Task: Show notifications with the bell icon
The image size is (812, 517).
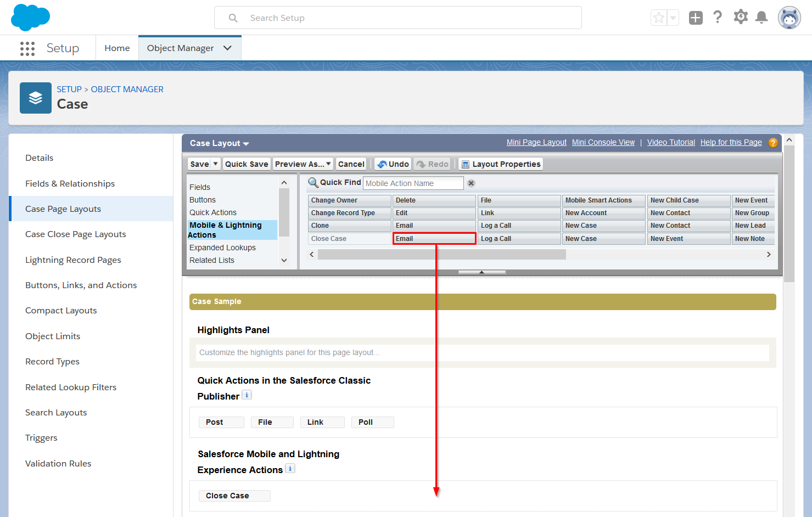Action: pos(761,18)
